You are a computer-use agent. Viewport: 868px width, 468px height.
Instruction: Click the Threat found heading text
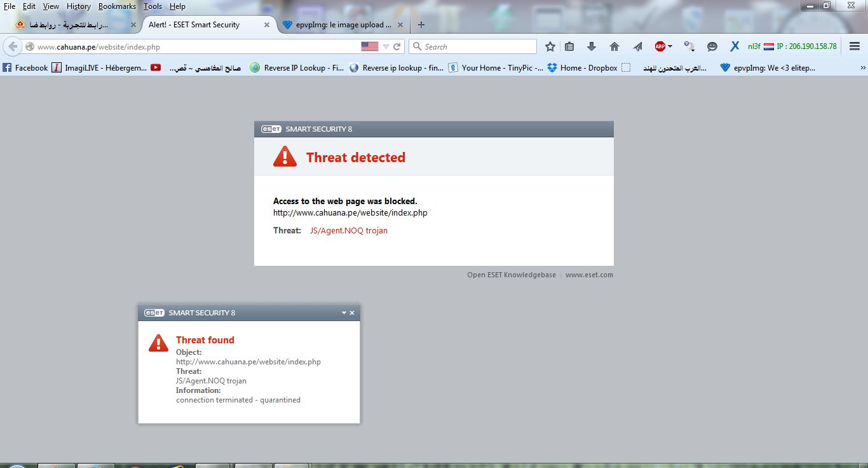click(205, 340)
